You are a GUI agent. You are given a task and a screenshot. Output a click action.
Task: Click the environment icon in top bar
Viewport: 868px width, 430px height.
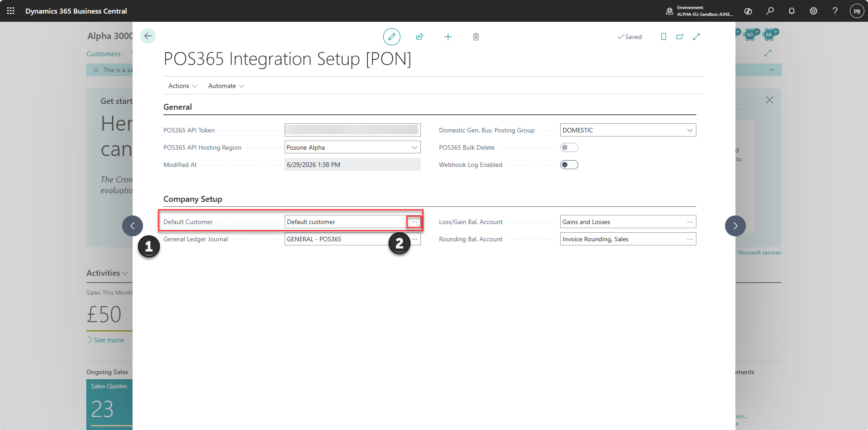point(669,11)
